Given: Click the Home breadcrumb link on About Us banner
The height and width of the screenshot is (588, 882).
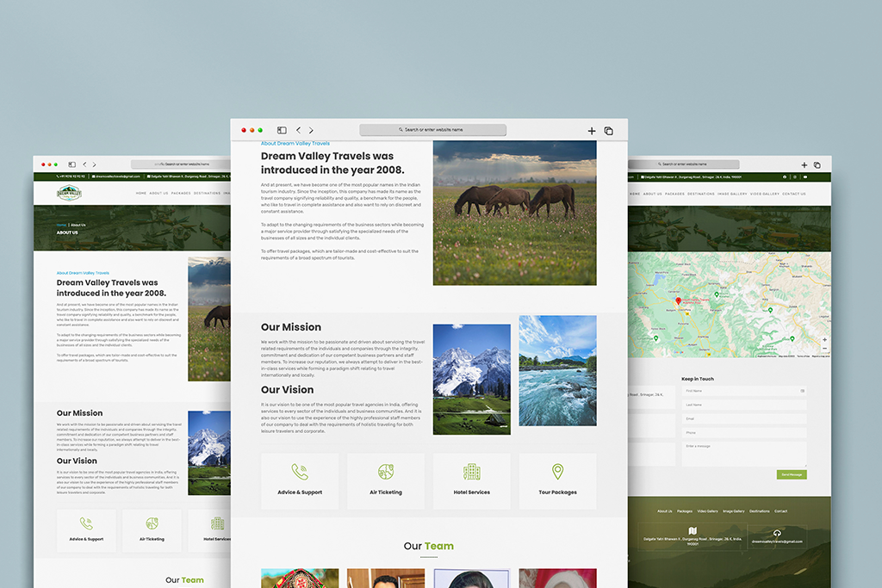Looking at the screenshot, I should click(x=61, y=225).
